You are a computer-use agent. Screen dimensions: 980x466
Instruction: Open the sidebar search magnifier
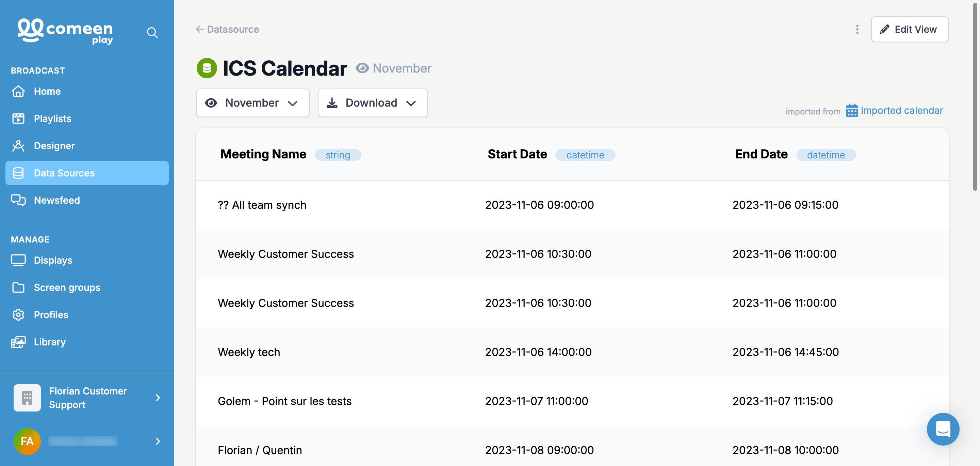152,33
